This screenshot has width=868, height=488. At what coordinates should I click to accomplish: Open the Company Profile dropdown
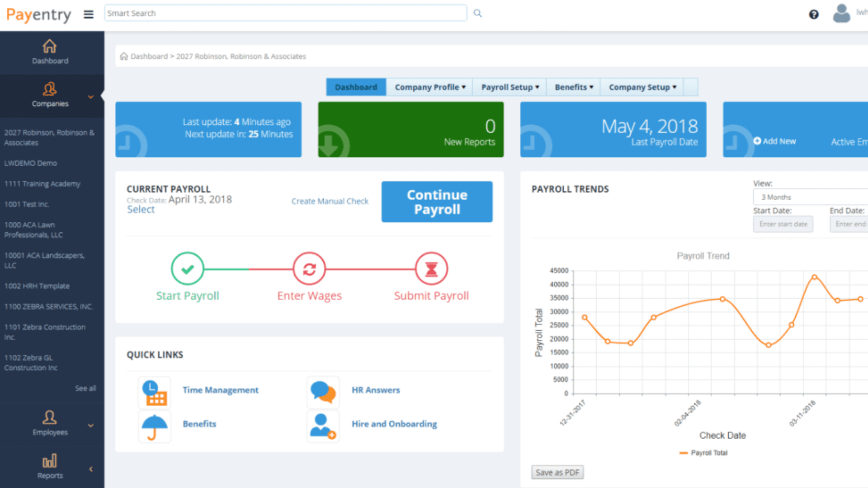tap(429, 87)
